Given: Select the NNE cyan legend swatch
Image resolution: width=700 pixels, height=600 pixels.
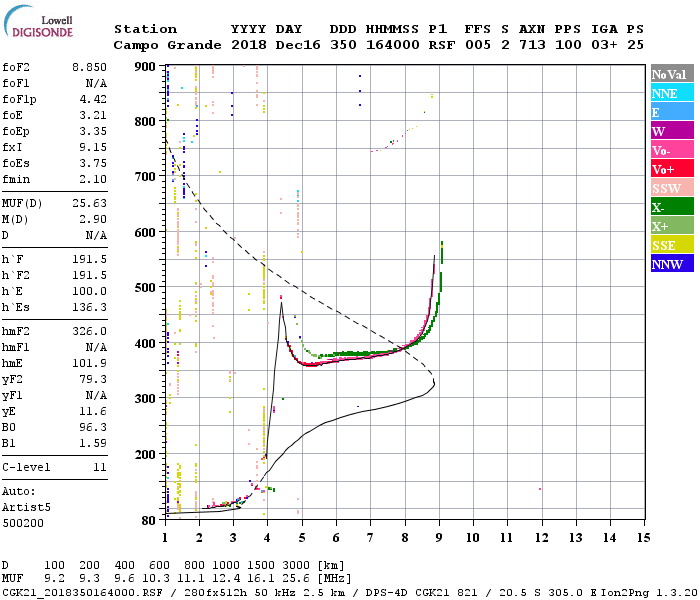Looking at the screenshot, I should 672,93.
